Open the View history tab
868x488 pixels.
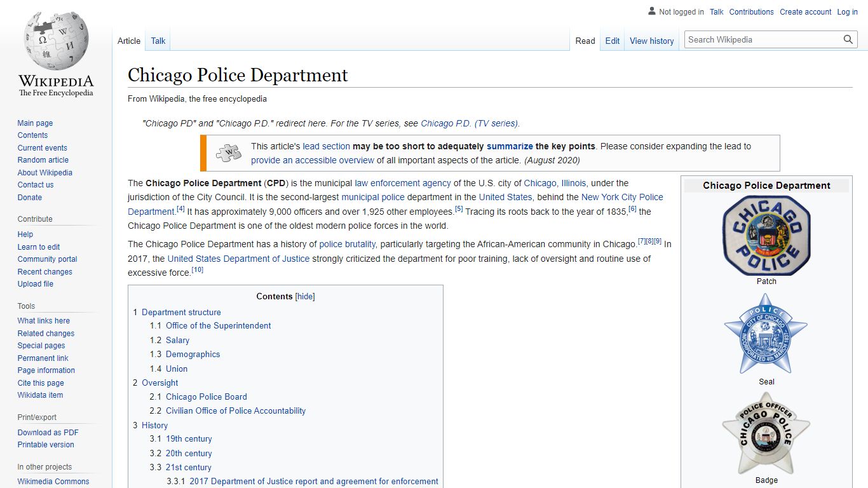point(652,41)
